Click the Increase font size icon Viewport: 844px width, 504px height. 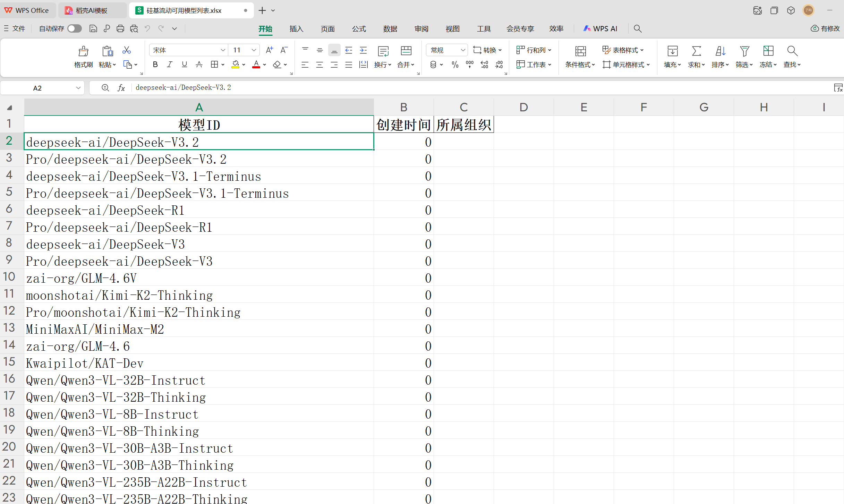pos(269,50)
